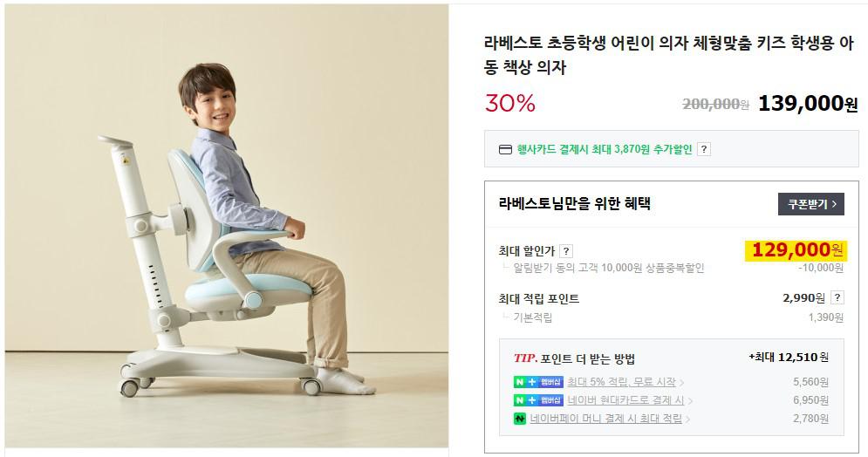Click the TIP. 포인트 더 받는 방법 heading
The height and width of the screenshot is (457, 868).
574,358
